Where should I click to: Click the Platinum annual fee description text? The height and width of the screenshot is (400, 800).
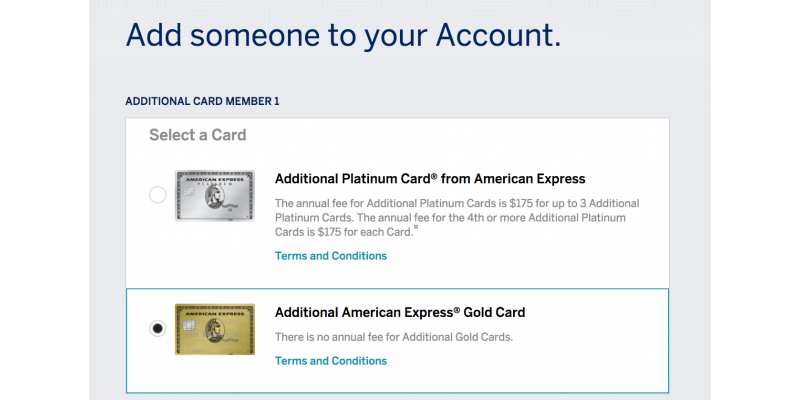457,218
